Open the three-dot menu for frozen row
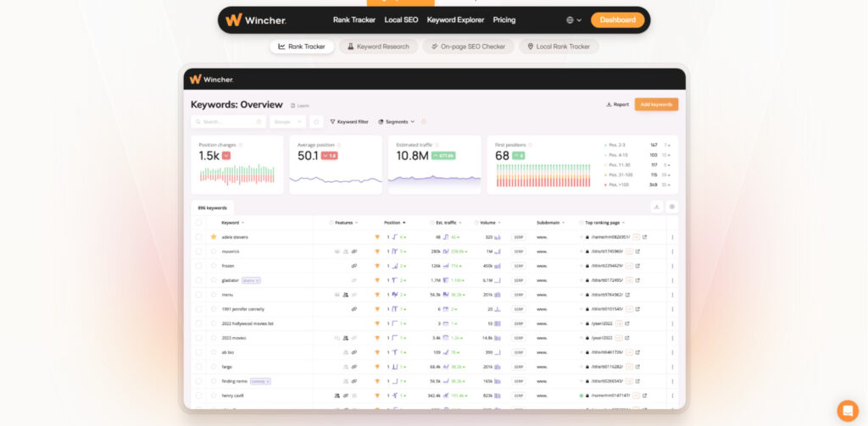 click(x=672, y=266)
